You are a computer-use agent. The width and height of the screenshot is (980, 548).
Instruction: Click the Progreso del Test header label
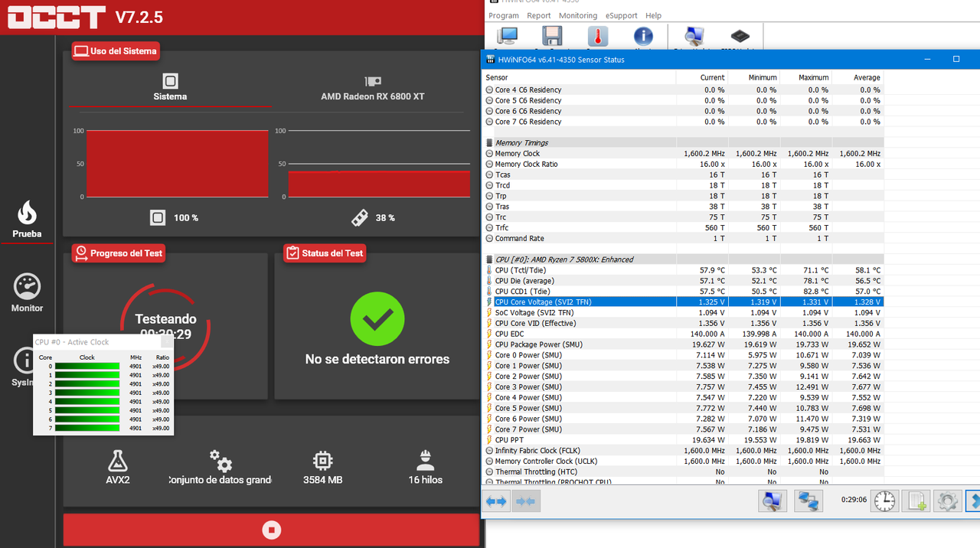[x=119, y=253]
